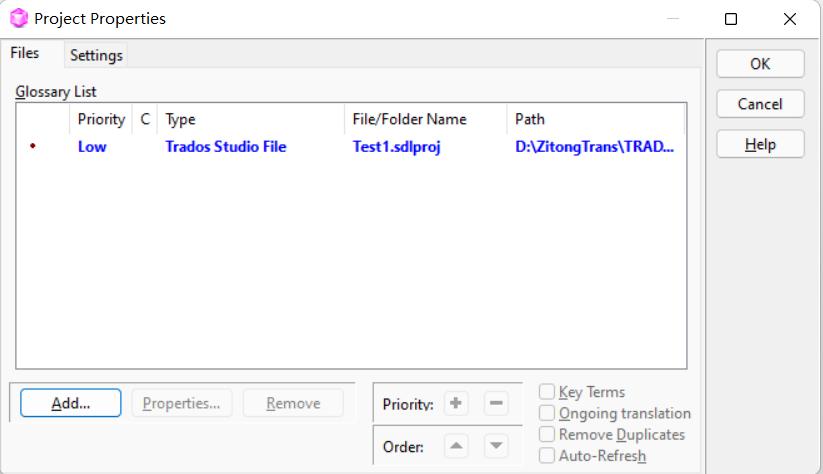Dismiss the dialog with Cancel
The image size is (823, 474).
coord(760,104)
